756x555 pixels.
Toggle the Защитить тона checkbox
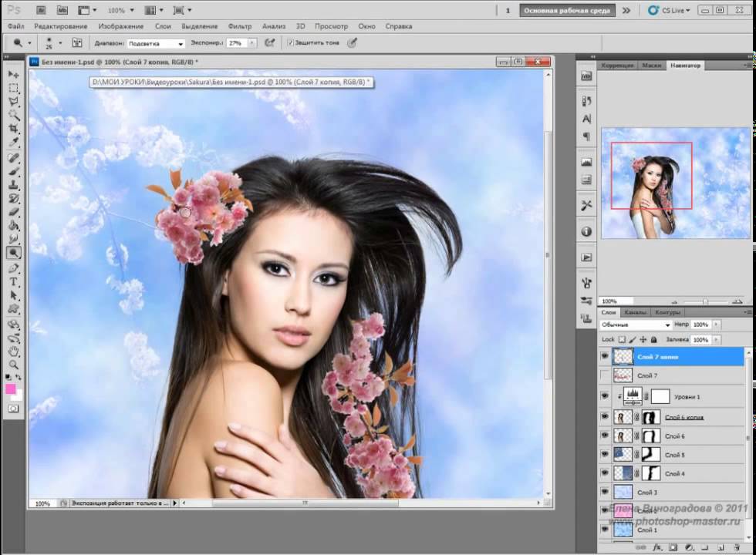[x=291, y=43]
